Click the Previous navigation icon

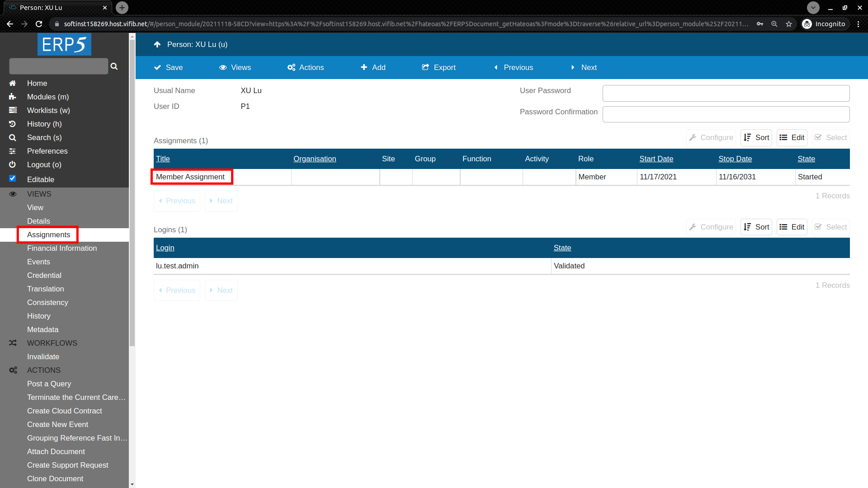click(x=496, y=67)
